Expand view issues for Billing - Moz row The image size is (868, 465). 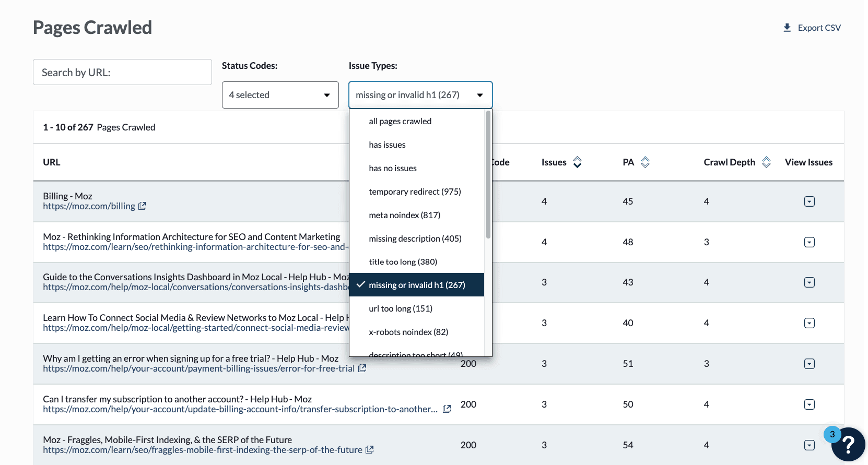(x=809, y=201)
